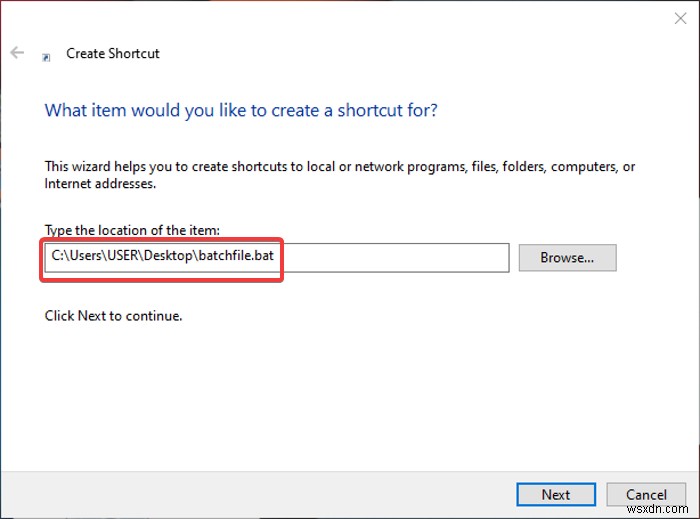Open the Browse... file picker

[x=567, y=257]
